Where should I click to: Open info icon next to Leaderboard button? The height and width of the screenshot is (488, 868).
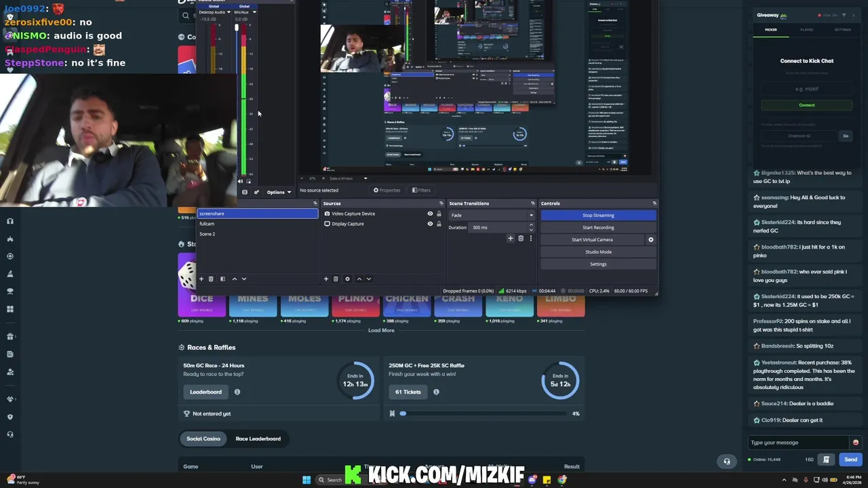[x=237, y=392]
